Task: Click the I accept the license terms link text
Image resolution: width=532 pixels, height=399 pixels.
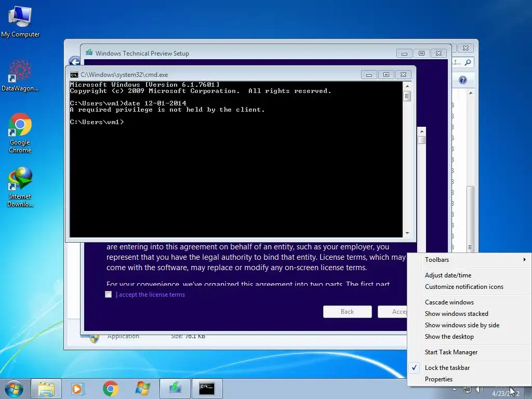Action: [x=150, y=295]
